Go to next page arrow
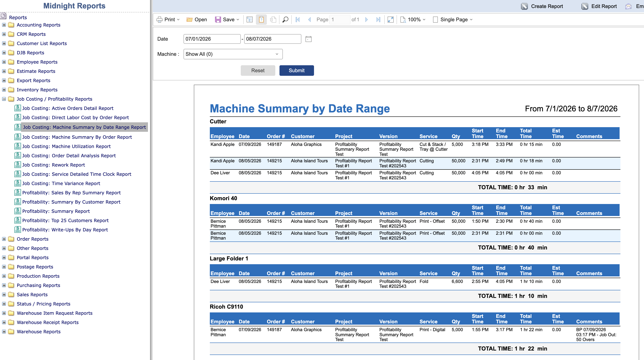This screenshot has height=360, width=644. pyautogui.click(x=366, y=20)
